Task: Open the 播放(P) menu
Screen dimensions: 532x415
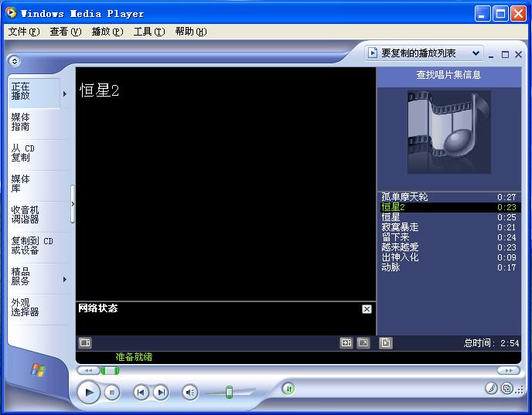Action: coord(107,32)
